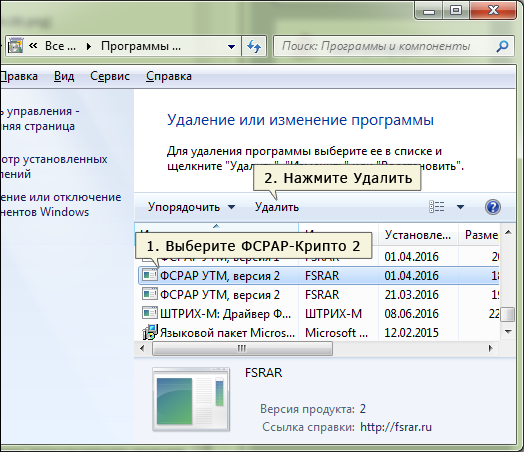Click the Программы breadcrumb segment

click(x=141, y=46)
